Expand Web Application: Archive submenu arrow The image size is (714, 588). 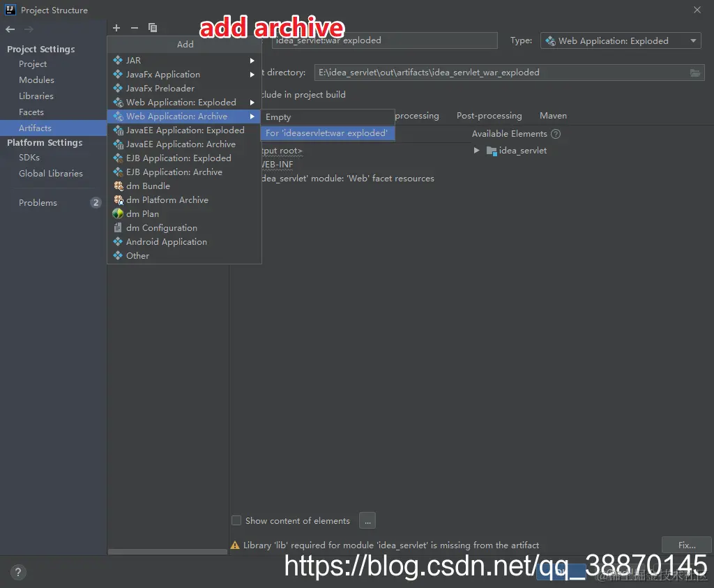[252, 116]
